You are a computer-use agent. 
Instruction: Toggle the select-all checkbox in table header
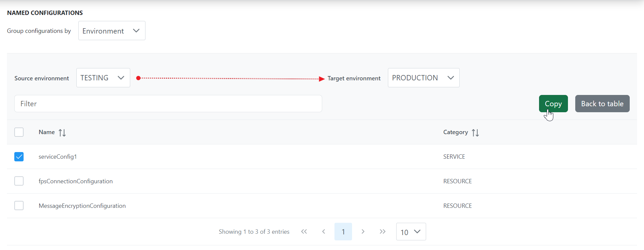pos(19,132)
